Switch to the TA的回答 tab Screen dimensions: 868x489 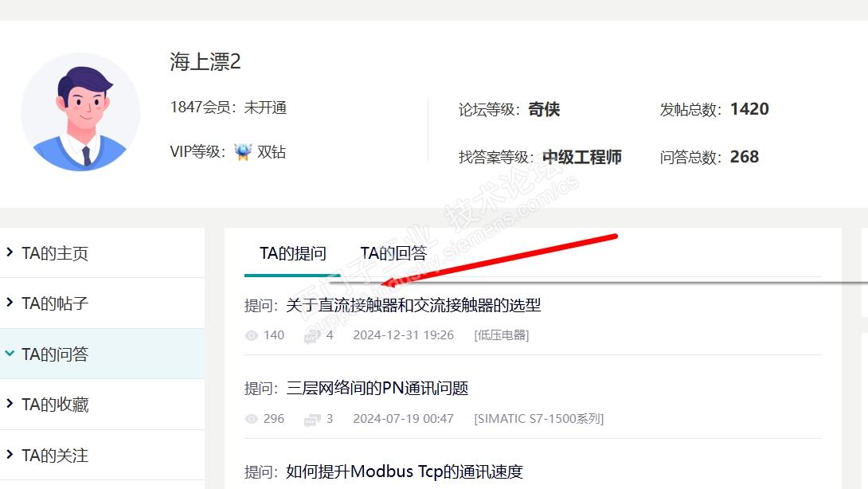pyautogui.click(x=393, y=253)
